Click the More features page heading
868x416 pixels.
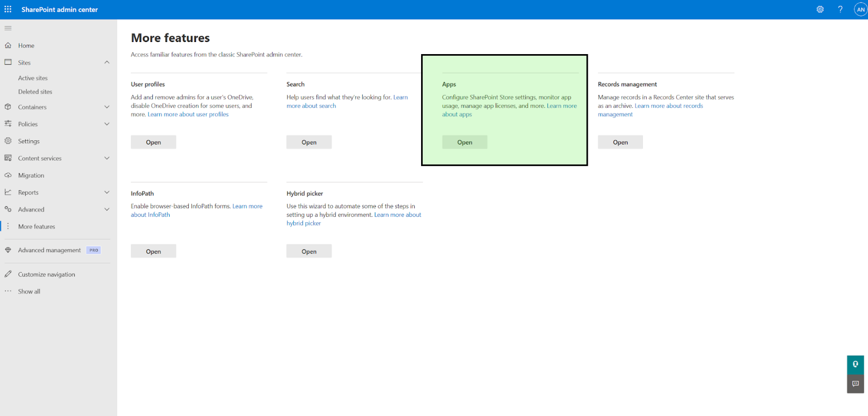170,38
